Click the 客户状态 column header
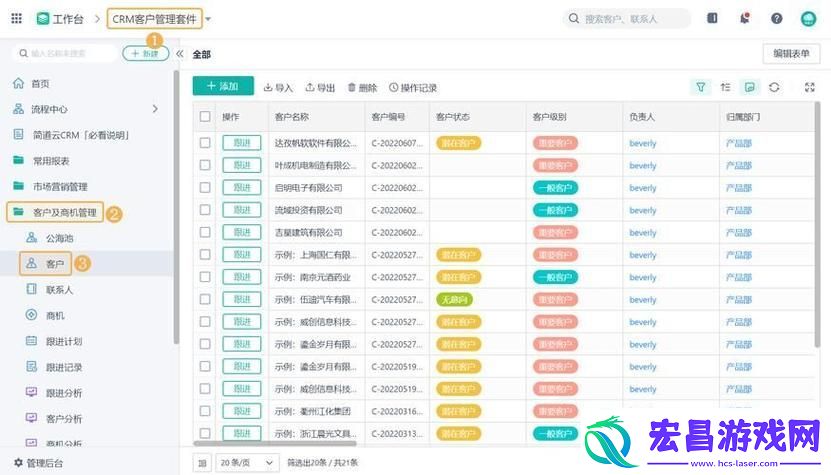The height and width of the screenshot is (475, 831). click(453, 117)
